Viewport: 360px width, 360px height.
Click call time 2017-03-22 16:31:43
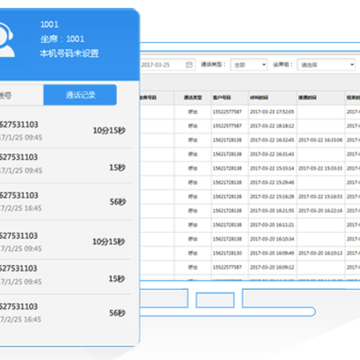click(x=272, y=154)
